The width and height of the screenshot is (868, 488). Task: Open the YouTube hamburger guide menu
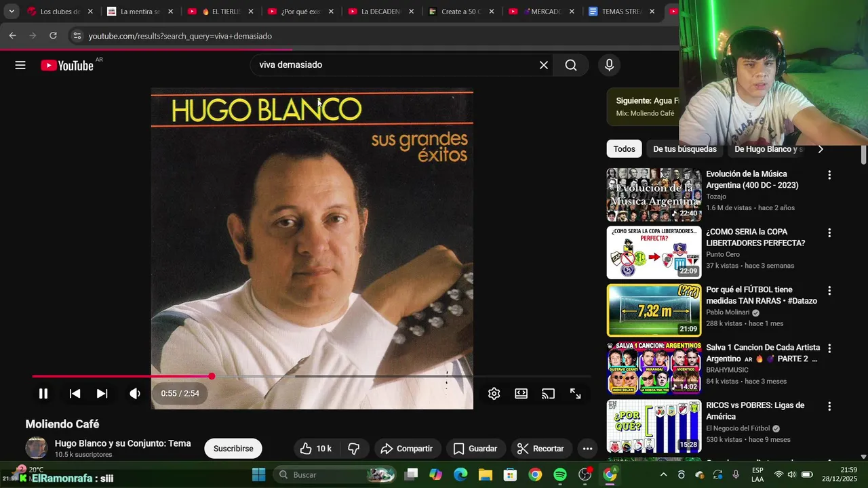20,65
